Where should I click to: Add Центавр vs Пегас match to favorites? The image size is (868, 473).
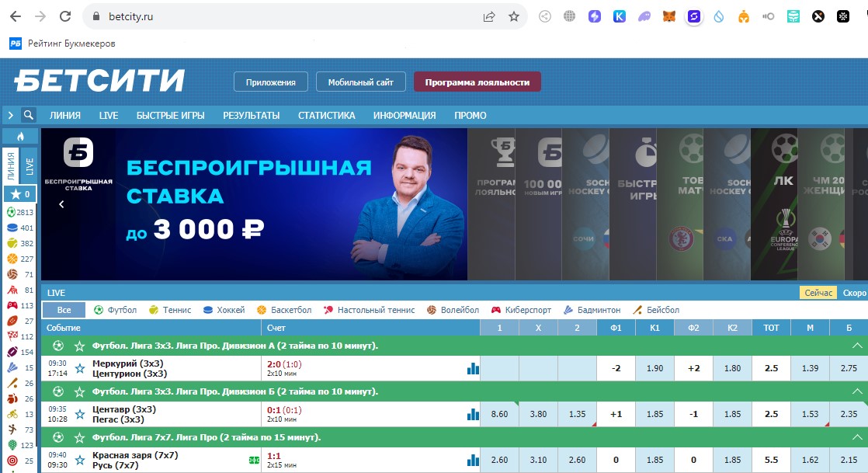tap(80, 414)
